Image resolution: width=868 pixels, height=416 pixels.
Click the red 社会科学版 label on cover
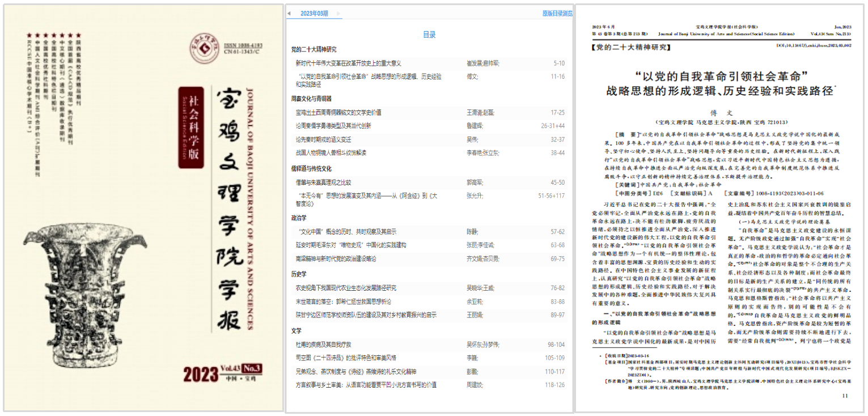(x=191, y=128)
